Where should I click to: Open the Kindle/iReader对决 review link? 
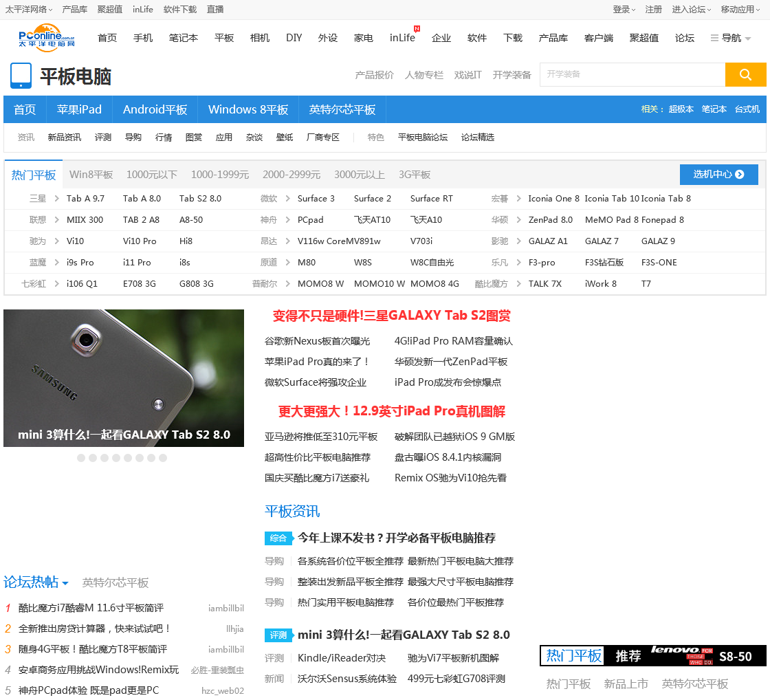(x=342, y=658)
